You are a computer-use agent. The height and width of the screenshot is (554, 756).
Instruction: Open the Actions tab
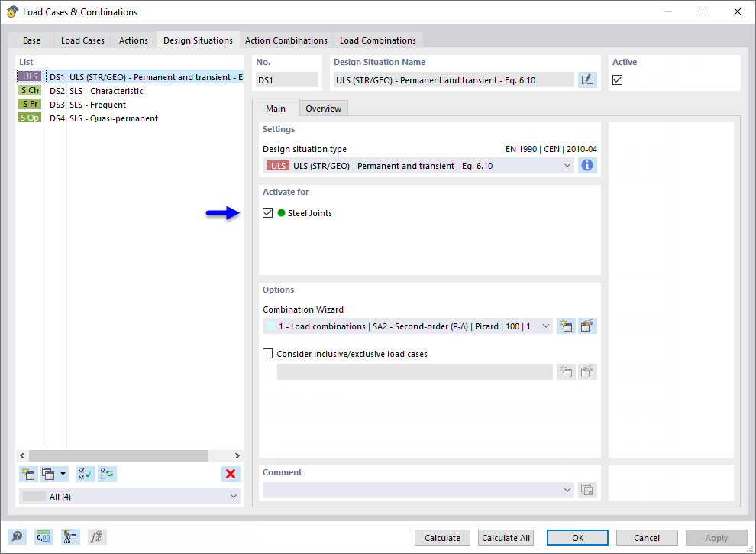(134, 40)
